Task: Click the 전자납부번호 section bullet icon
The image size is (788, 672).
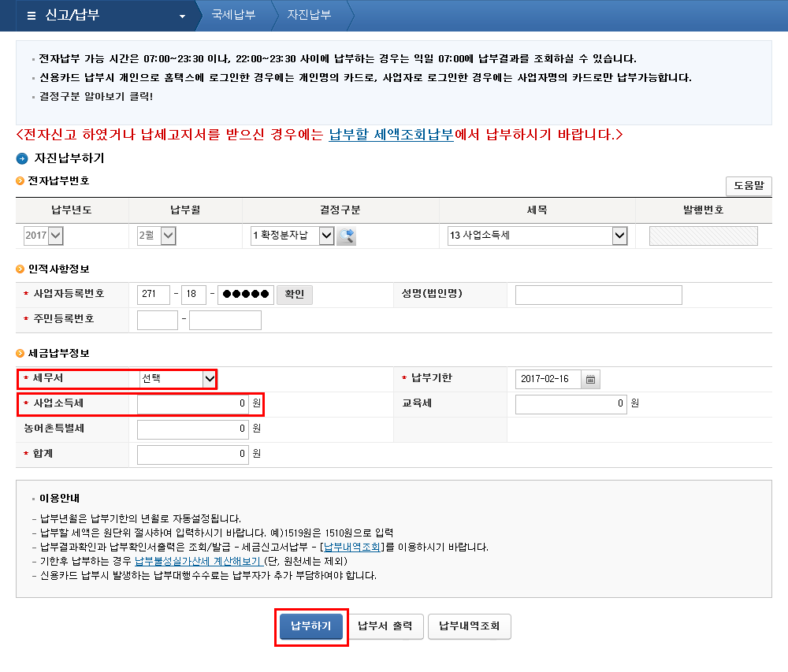Action: [x=20, y=181]
